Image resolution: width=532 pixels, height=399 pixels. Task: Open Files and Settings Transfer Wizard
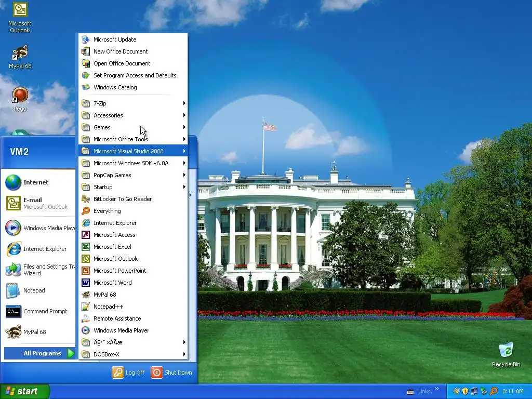39,270
